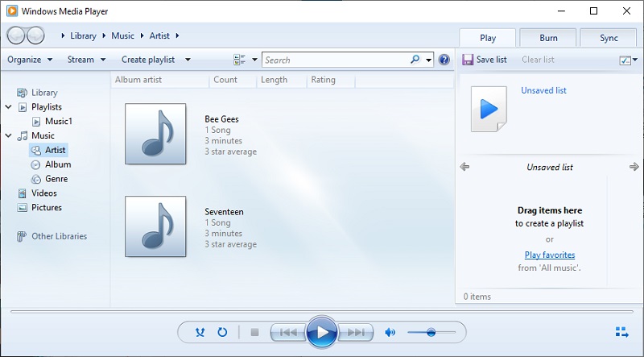644x357 pixels.
Task: Click Music in the breadcrumb path
Action: coord(123,35)
